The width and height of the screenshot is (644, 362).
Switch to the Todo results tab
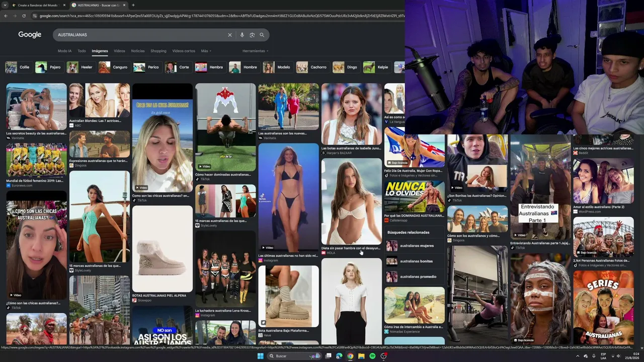point(82,51)
